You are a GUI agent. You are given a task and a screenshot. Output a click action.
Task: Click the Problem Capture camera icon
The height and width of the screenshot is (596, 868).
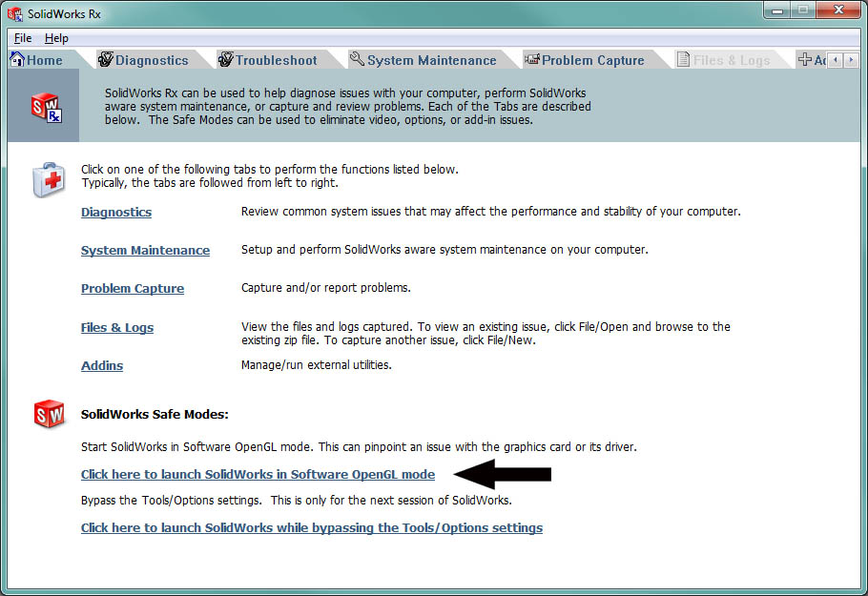[x=532, y=59]
